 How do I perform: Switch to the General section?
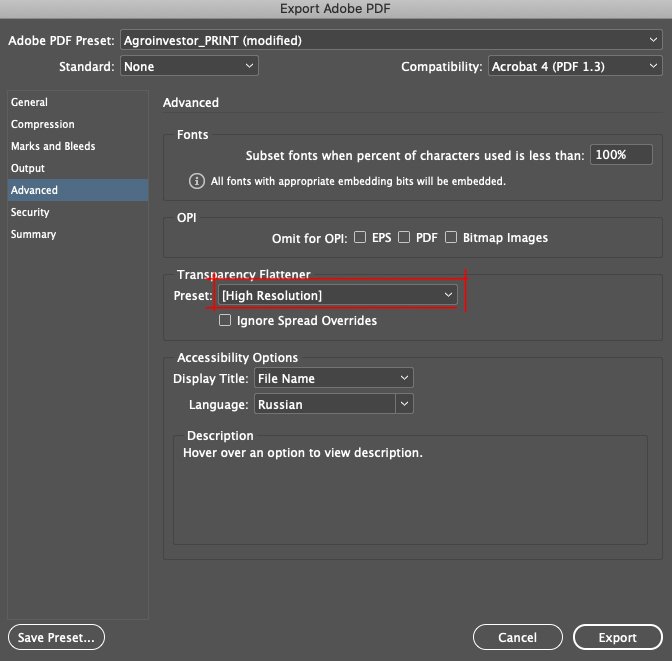pos(29,102)
